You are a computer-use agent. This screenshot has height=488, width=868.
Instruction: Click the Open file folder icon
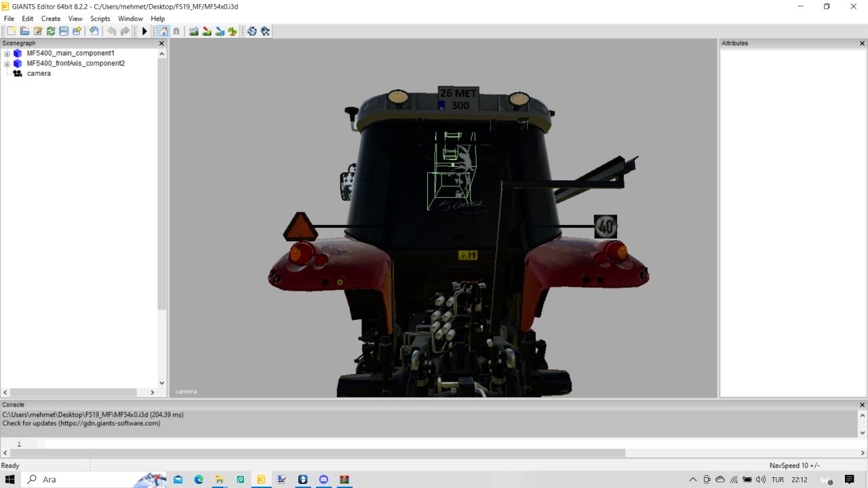tap(24, 31)
